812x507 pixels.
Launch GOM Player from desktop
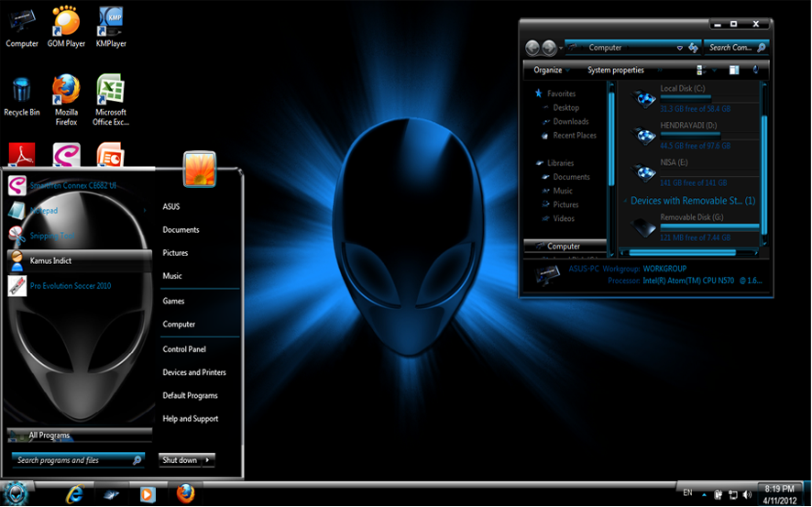66,27
